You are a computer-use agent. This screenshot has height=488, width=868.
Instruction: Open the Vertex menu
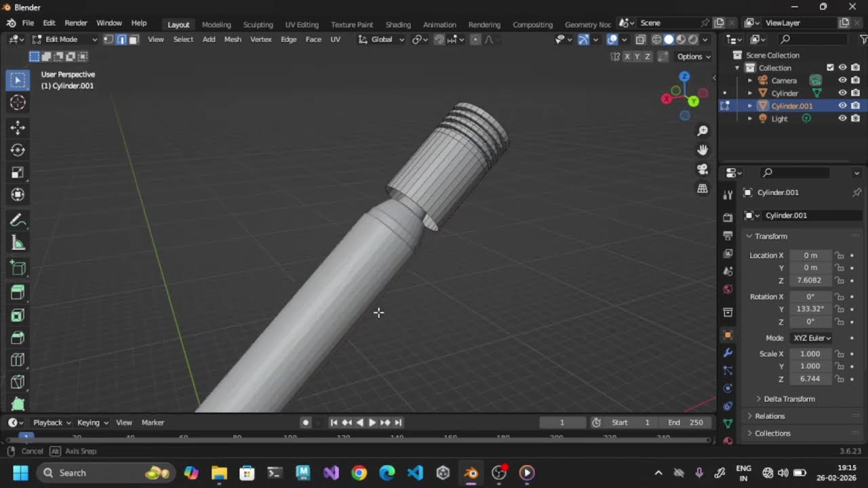[x=261, y=39]
